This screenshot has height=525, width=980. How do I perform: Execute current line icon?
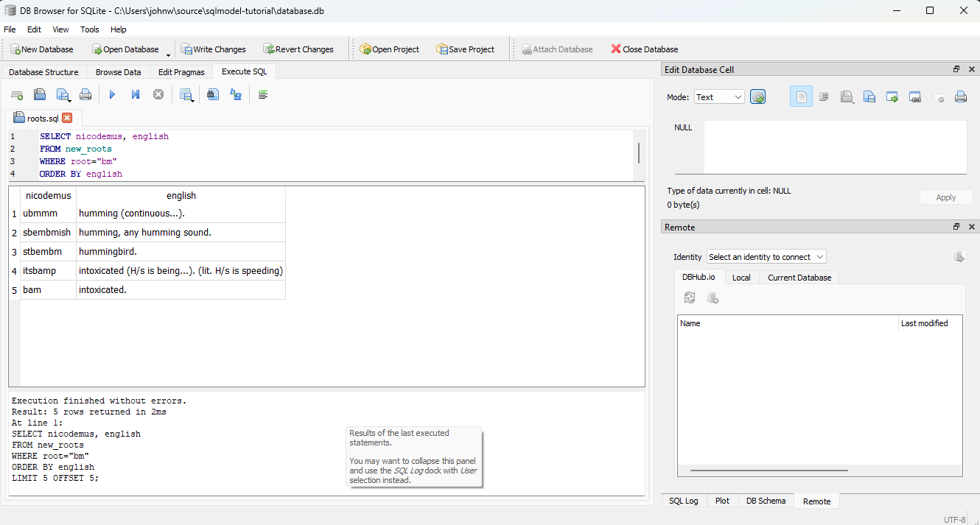click(136, 95)
